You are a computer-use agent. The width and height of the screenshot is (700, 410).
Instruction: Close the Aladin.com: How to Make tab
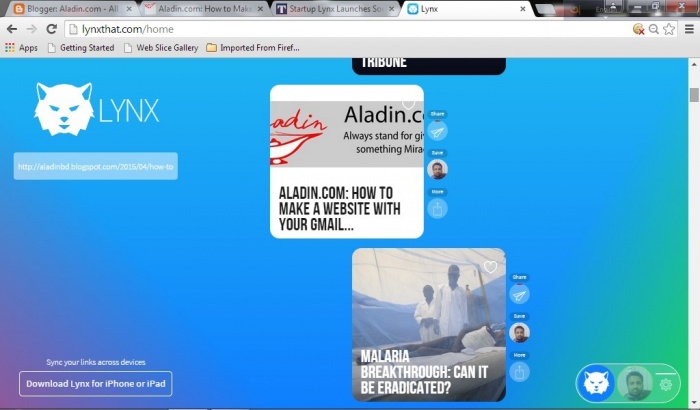coord(260,8)
